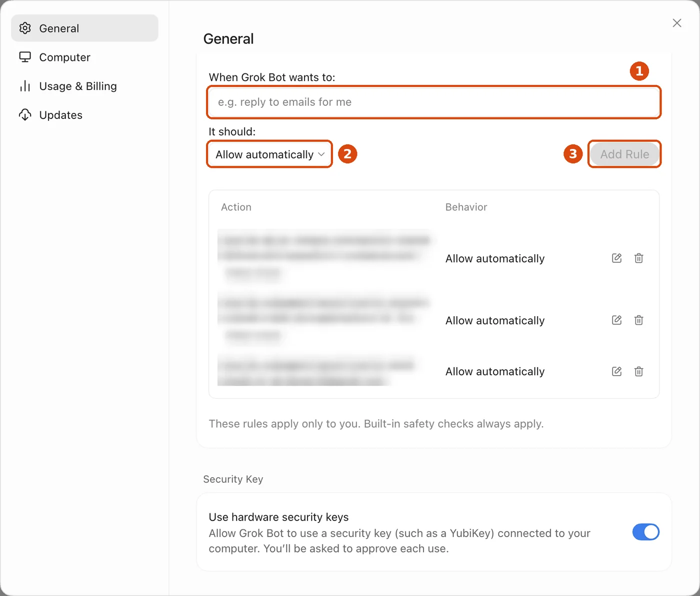Click the Behavior column header
This screenshot has width=700, height=596.
[x=466, y=207]
